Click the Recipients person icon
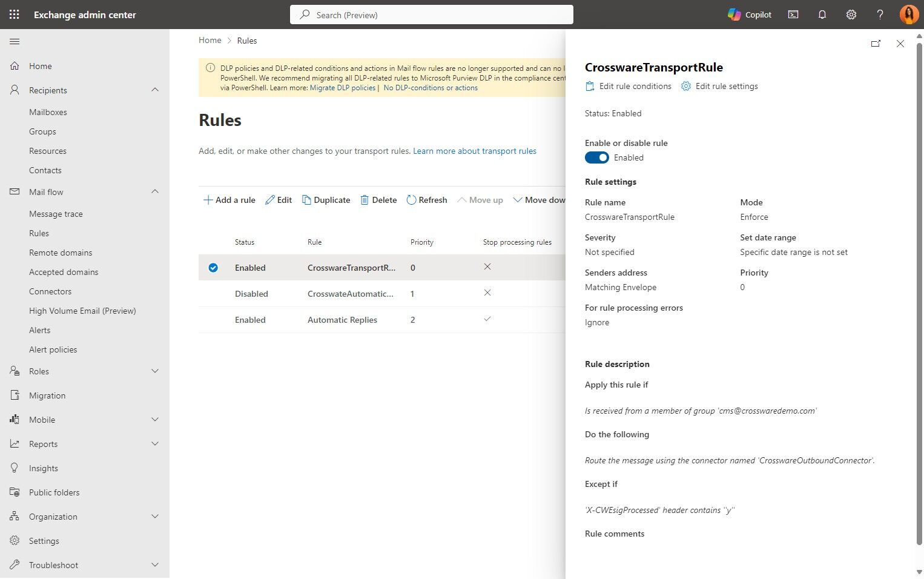924x579 pixels. 15,90
